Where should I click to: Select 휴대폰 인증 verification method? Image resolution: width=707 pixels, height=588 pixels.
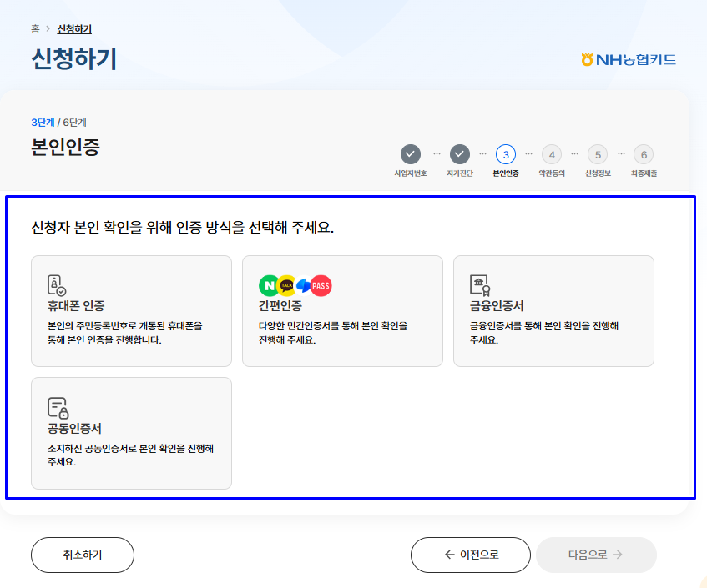[x=131, y=311]
